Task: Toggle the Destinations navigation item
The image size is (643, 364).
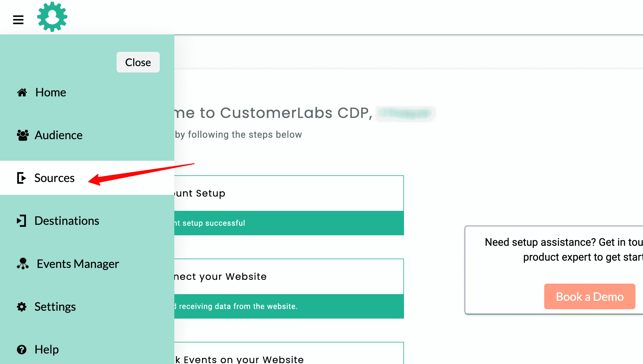Action: (x=67, y=221)
